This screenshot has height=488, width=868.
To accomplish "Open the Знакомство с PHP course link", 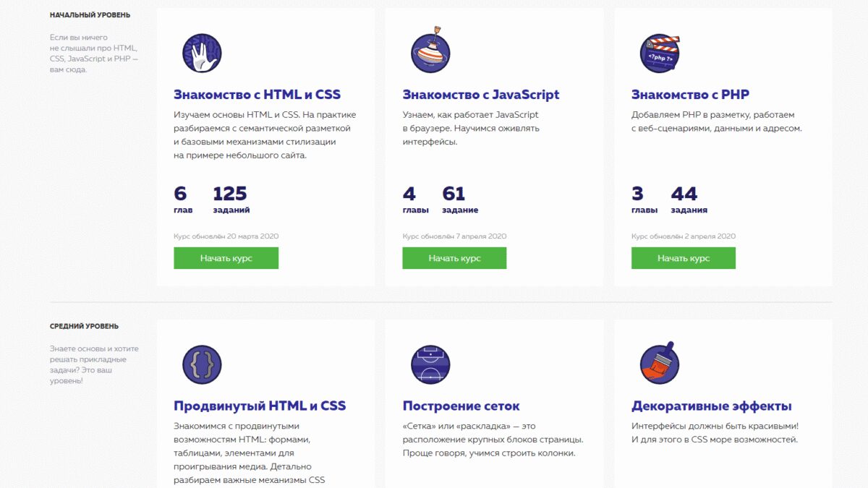I will 691,94.
